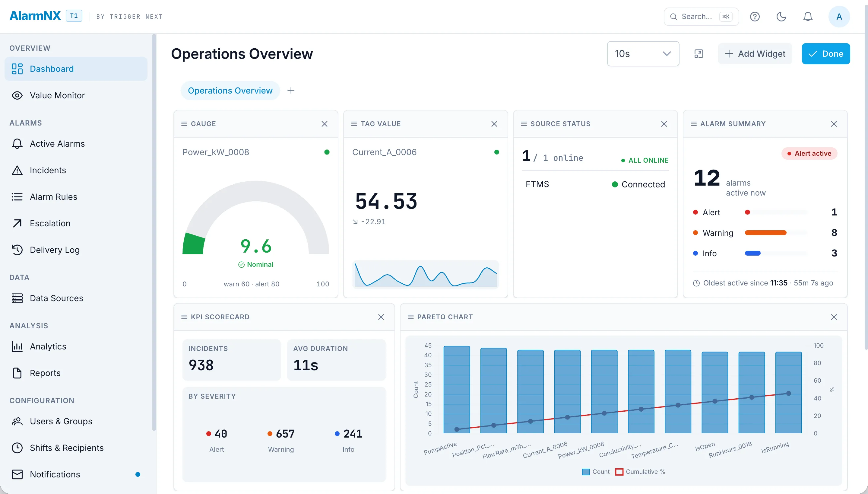Click the Alert active badge

[x=809, y=153]
